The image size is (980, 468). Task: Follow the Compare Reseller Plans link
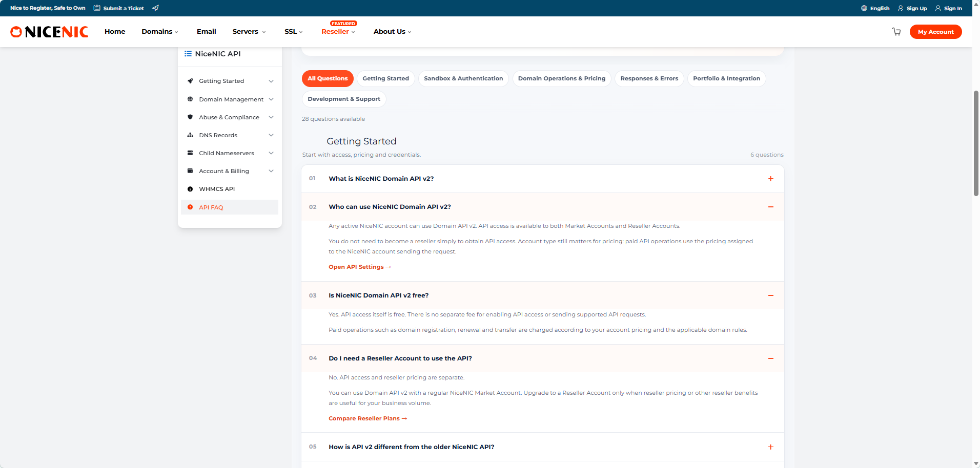point(368,418)
